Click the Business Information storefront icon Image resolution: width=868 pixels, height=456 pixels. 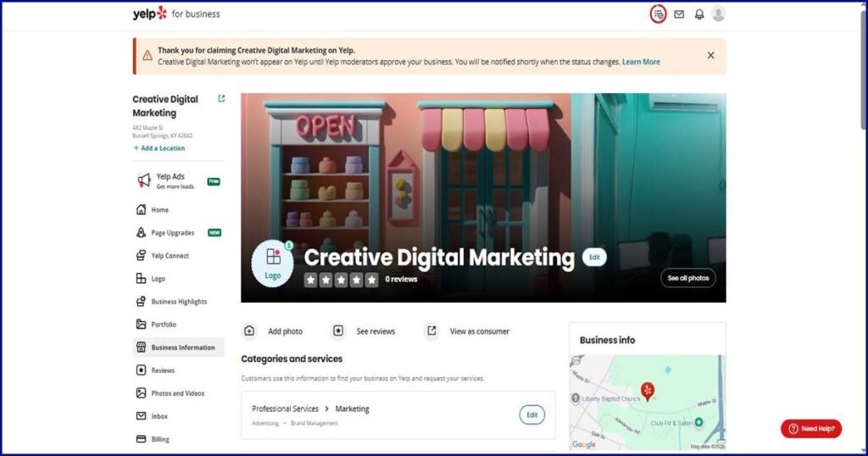coord(142,348)
